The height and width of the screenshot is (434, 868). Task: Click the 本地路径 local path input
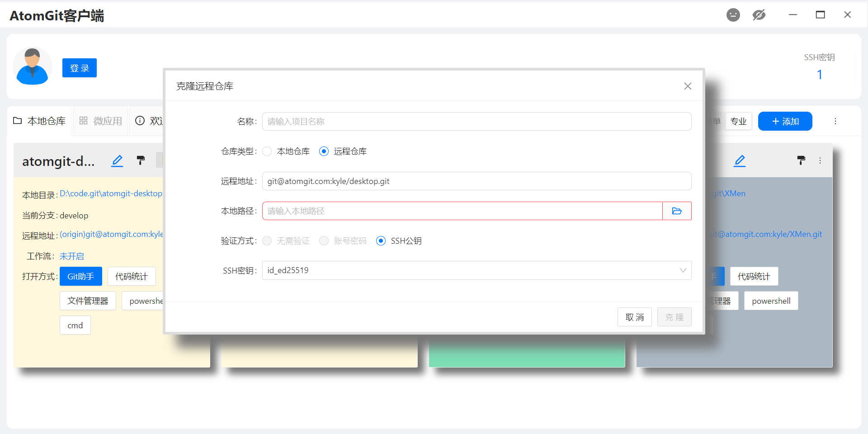pos(462,211)
